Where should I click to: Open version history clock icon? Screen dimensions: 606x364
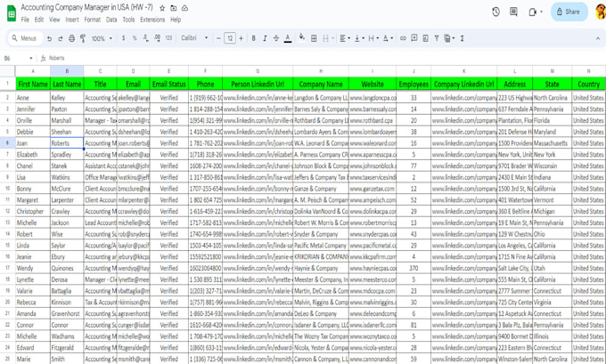pos(495,12)
